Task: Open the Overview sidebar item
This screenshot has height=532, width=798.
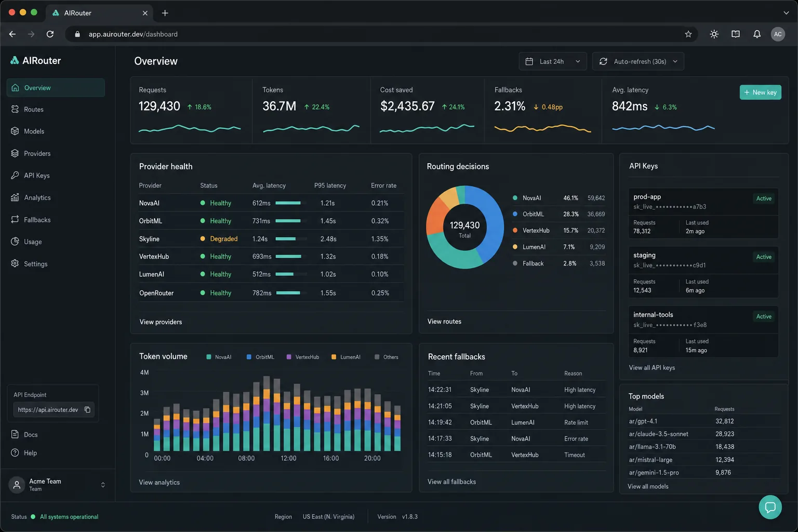Action: click(x=56, y=88)
